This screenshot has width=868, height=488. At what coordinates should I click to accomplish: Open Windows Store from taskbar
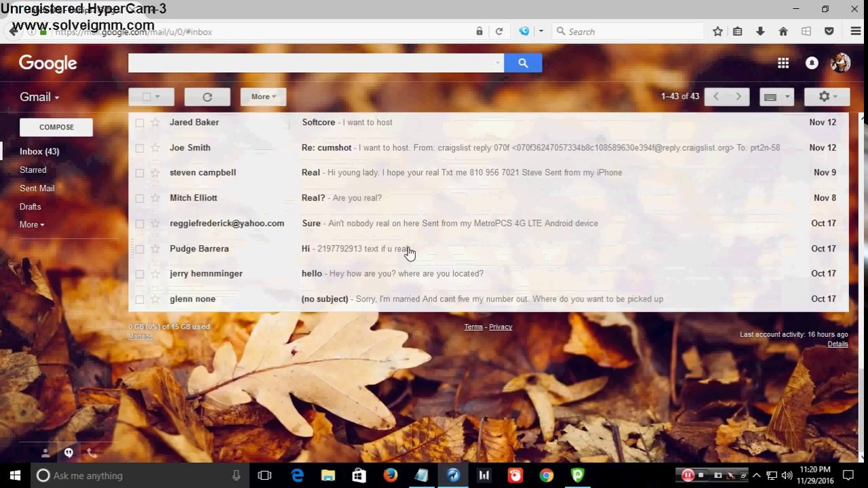[359, 476]
